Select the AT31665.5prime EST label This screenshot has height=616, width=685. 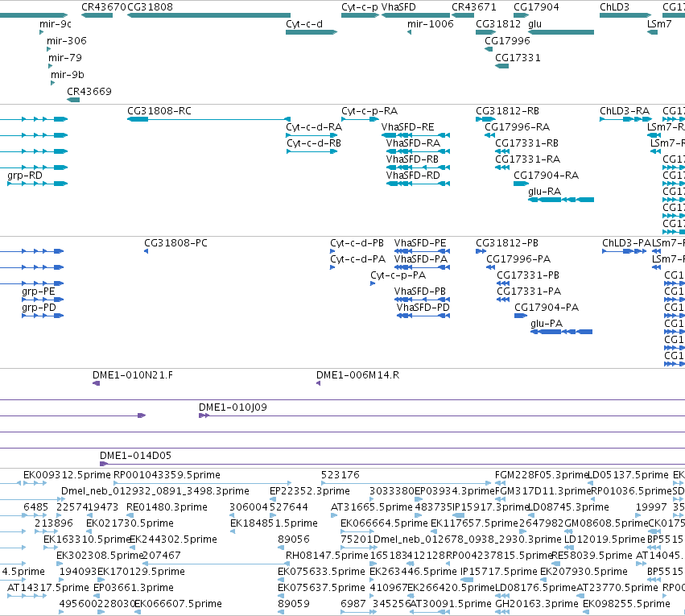coord(371,507)
